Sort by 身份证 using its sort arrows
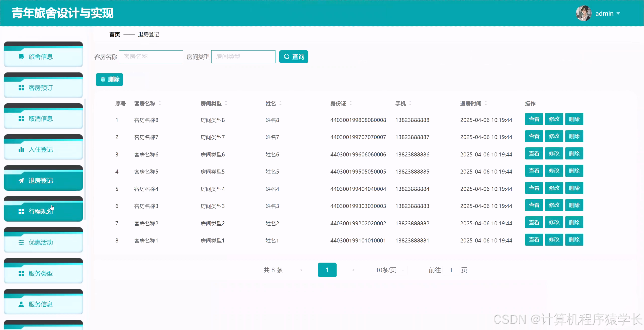The height and width of the screenshot is (330, 644). click(351, 103)
